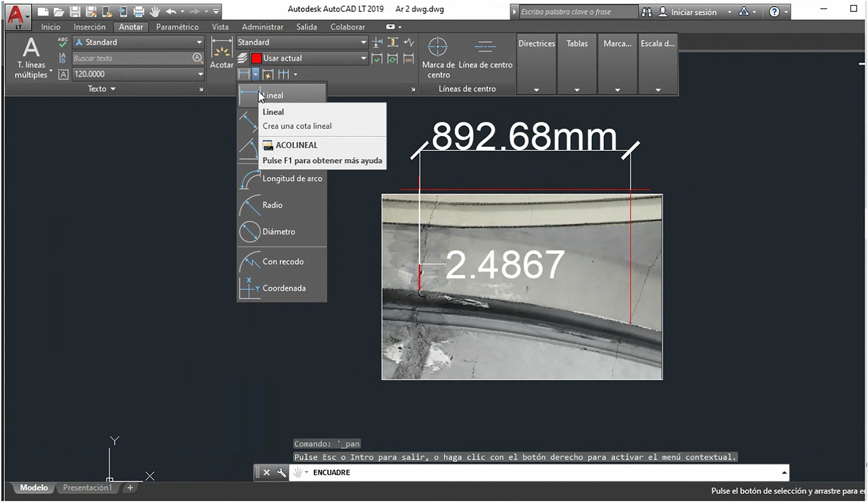Click the dimension inspection check icon
This screenshot has width=868, height=503.
(377, 58)
